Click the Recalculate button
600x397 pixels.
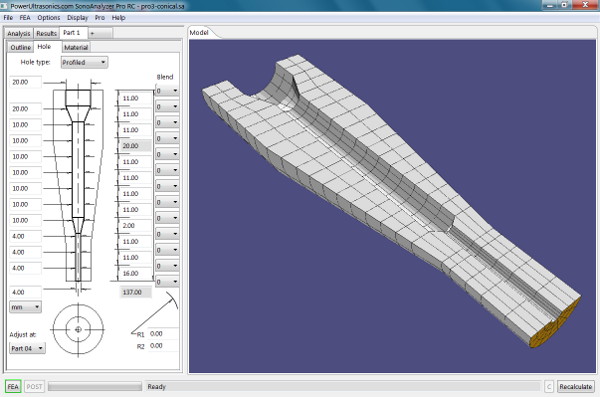[x=576, y=387]
